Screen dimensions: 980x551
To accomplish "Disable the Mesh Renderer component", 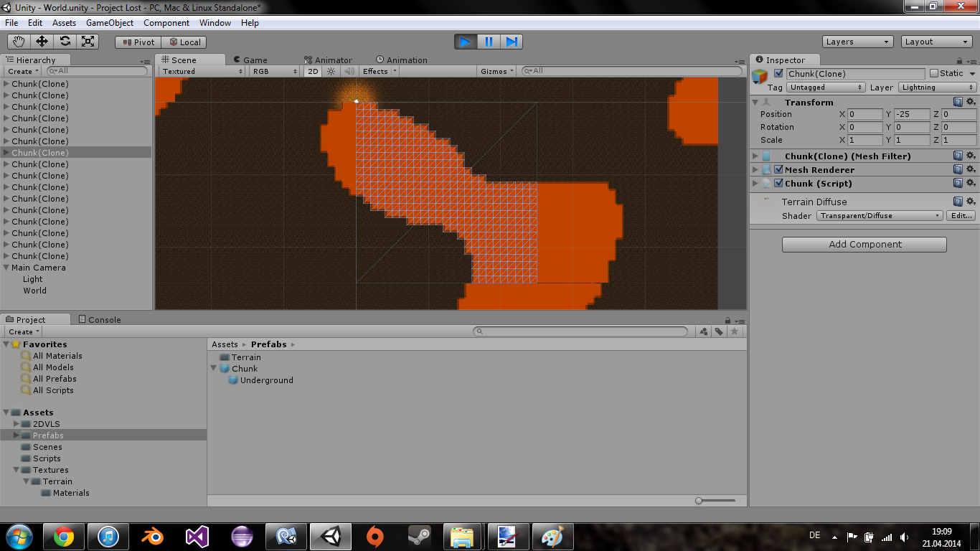I will point(778,170).
